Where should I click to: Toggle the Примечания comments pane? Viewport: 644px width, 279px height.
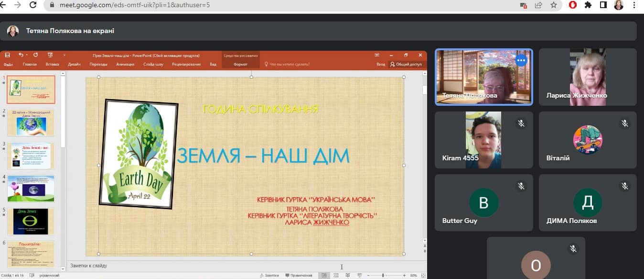point(299,276)
